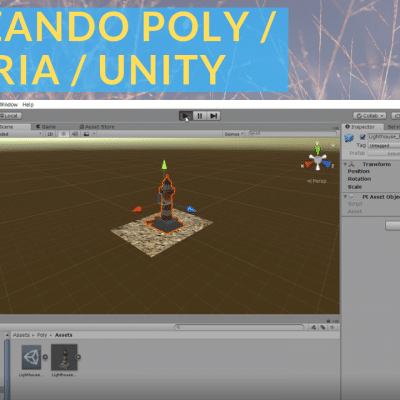The height and width of the screenshot is (400, 400).
Task: Toggle Persp projection label in Scene
Action: tap(317, 181)
